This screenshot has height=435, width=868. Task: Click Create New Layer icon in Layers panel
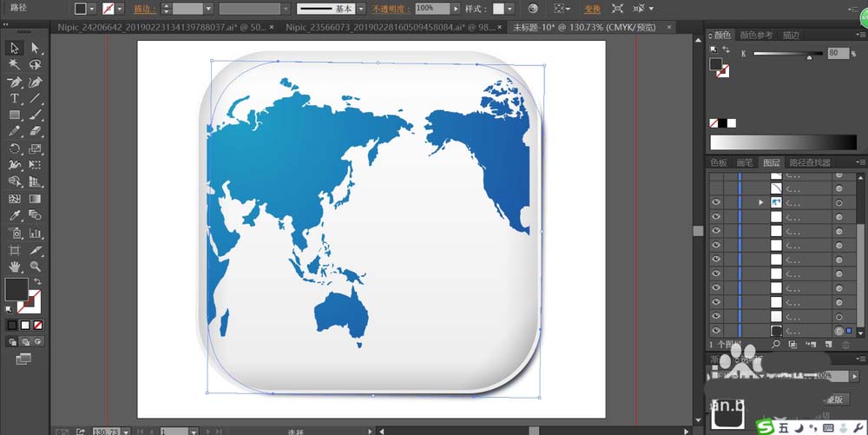(828, 344)
